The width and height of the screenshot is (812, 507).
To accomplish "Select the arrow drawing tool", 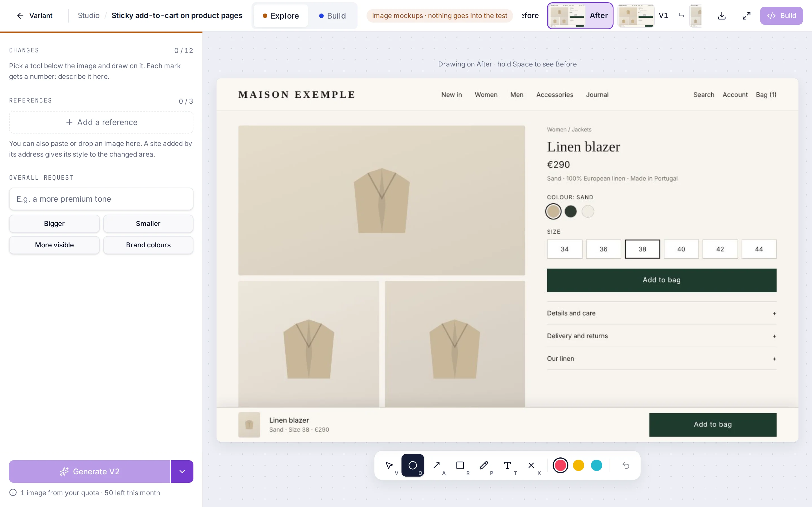I will (x=436, y=465).
